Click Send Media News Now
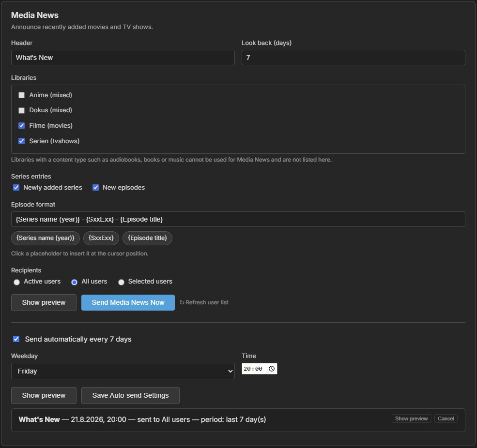 [x=128, y=302]
